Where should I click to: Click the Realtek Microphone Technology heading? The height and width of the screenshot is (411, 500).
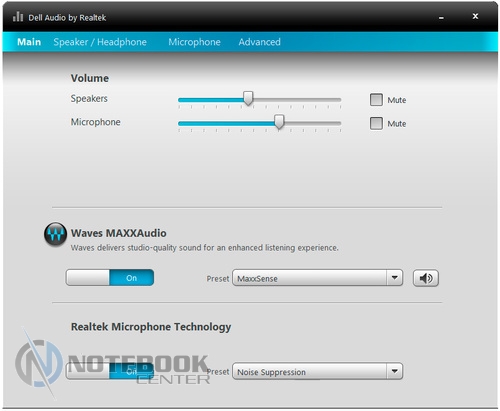(x=151, y=327)
